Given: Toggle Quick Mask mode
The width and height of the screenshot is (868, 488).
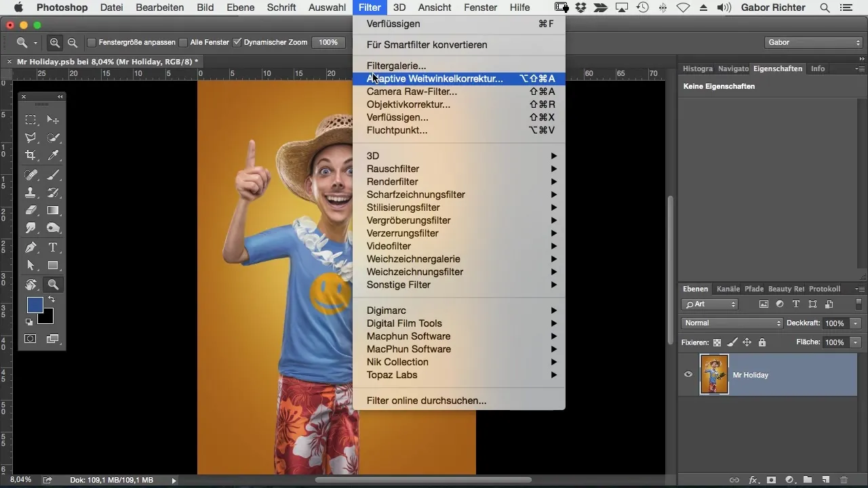Looking at the screenshot, I should (x=31, y=338).
